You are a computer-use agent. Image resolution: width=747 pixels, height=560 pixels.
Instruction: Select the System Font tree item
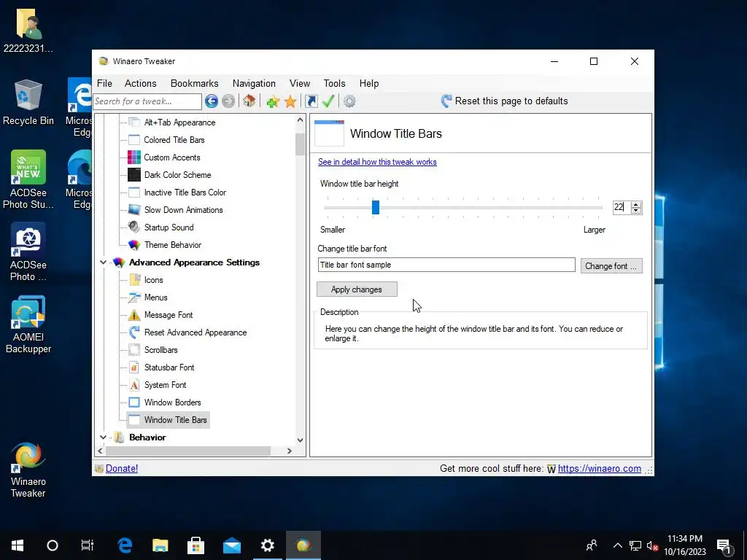pos(165,385)
